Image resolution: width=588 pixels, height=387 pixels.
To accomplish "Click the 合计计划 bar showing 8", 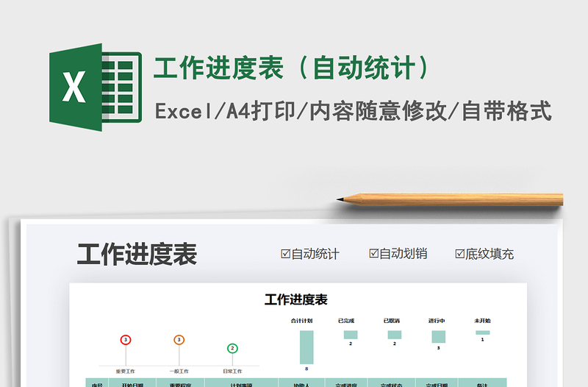I will pos(306,347).
